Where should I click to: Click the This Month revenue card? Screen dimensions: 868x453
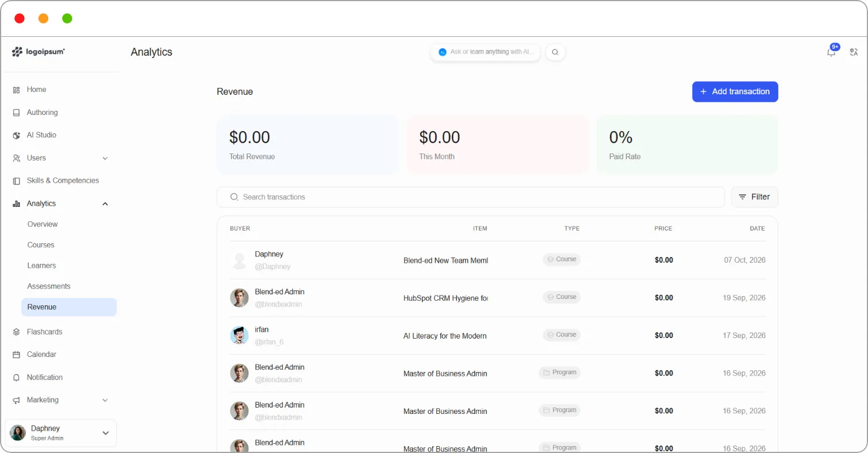pyautogui.click(x=498, y=144)
